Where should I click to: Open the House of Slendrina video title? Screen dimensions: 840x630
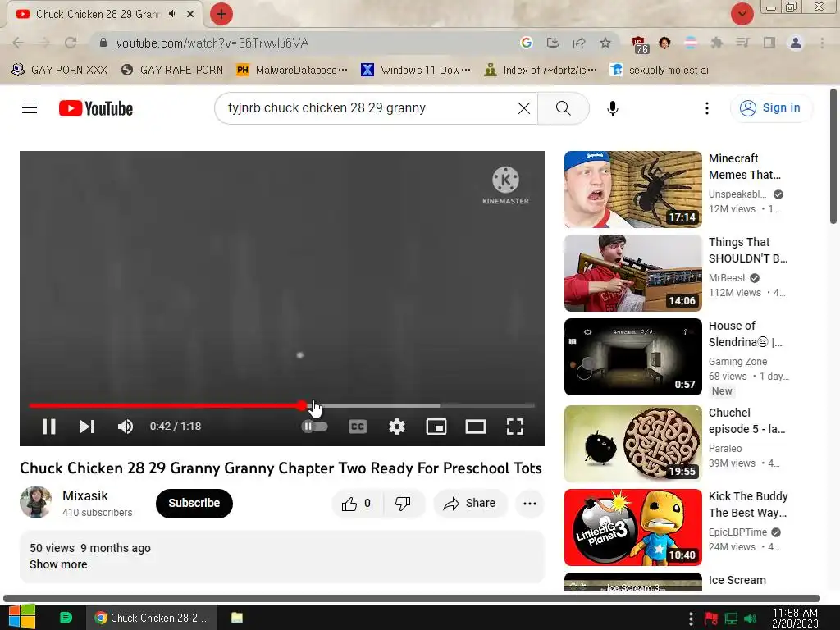click(746, 334)
